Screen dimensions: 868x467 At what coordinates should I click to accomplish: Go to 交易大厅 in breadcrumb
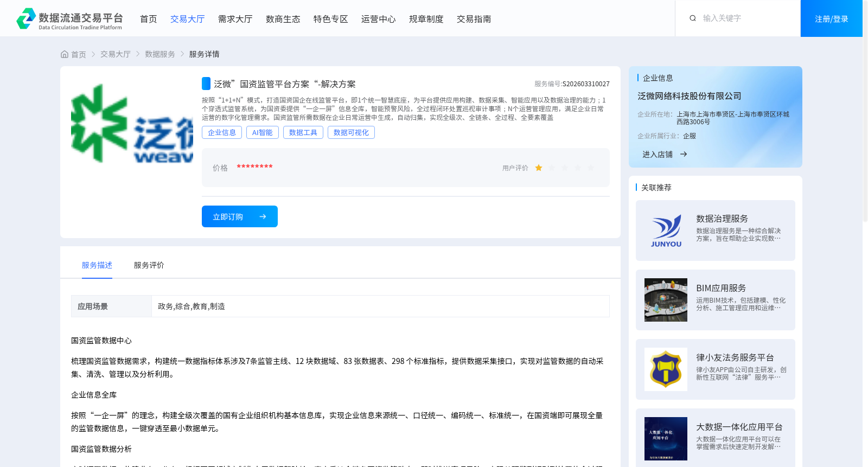tap(116, 54)
